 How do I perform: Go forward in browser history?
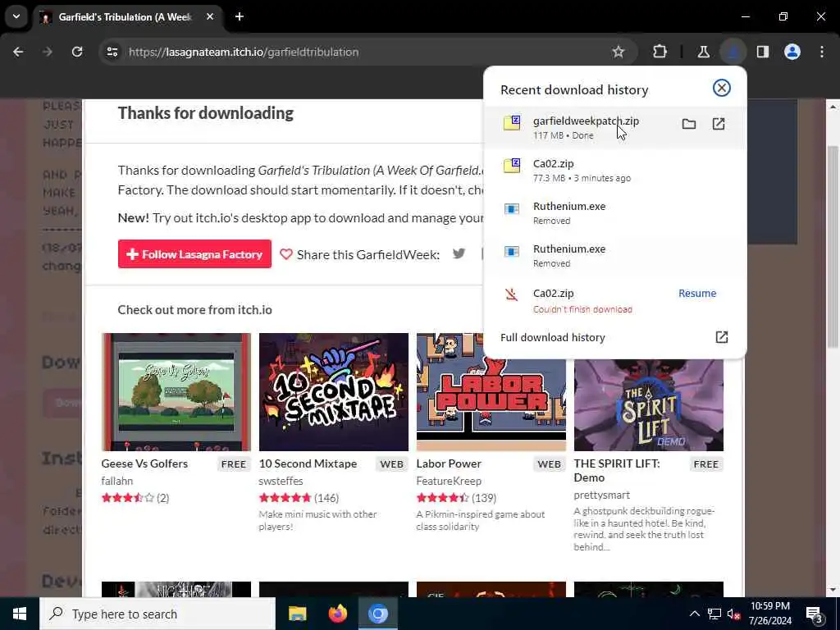[x=47, y=52]
